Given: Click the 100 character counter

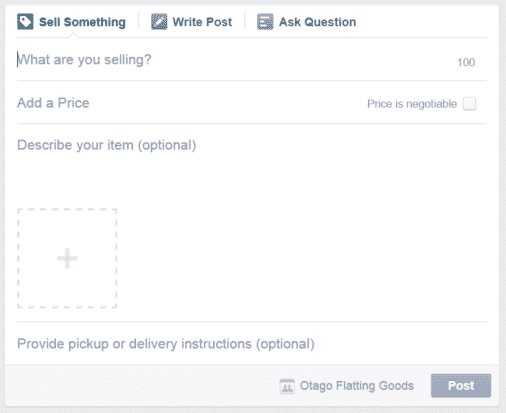Looking at the screenshot, I should click(x=466, y=62).
